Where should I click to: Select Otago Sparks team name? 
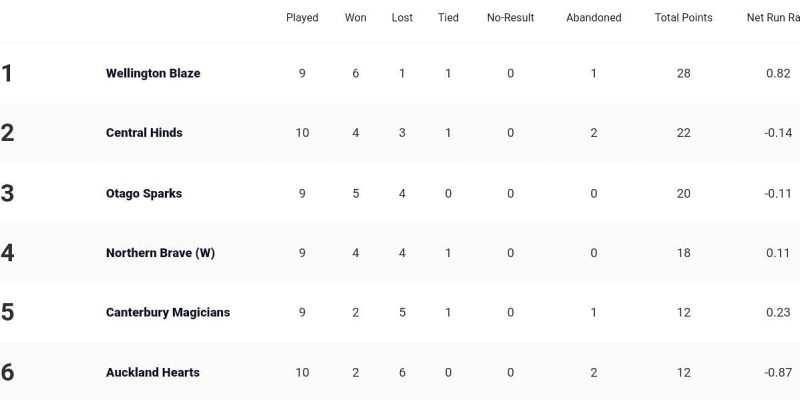144,193
